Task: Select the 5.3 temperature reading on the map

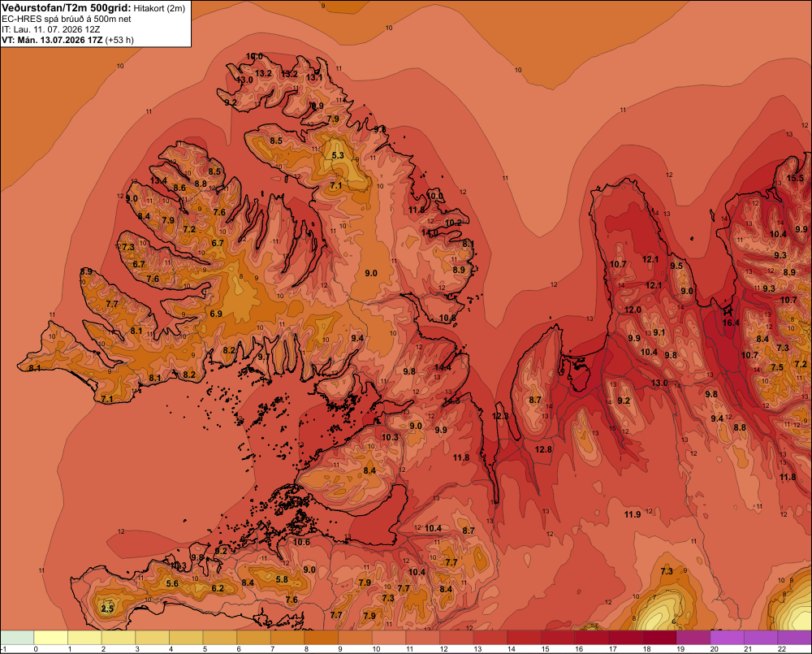Action: pos(338,155)
